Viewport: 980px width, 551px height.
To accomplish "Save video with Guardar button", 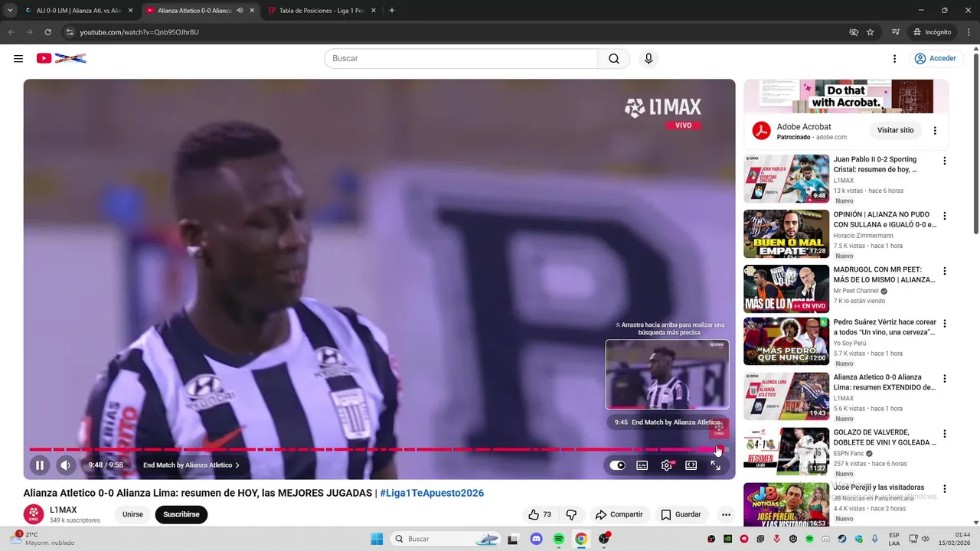I will tap(681, 514).
